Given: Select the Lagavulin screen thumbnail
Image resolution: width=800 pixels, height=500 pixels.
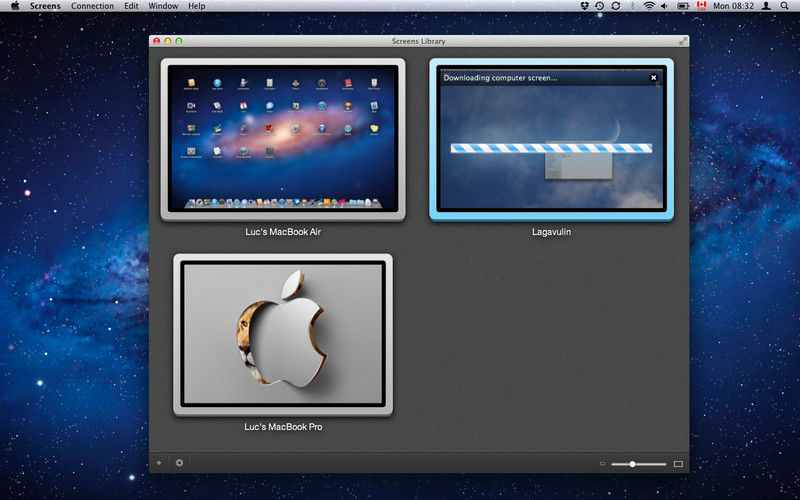Looking at the screenshot, I should click(x=552, y=139).
